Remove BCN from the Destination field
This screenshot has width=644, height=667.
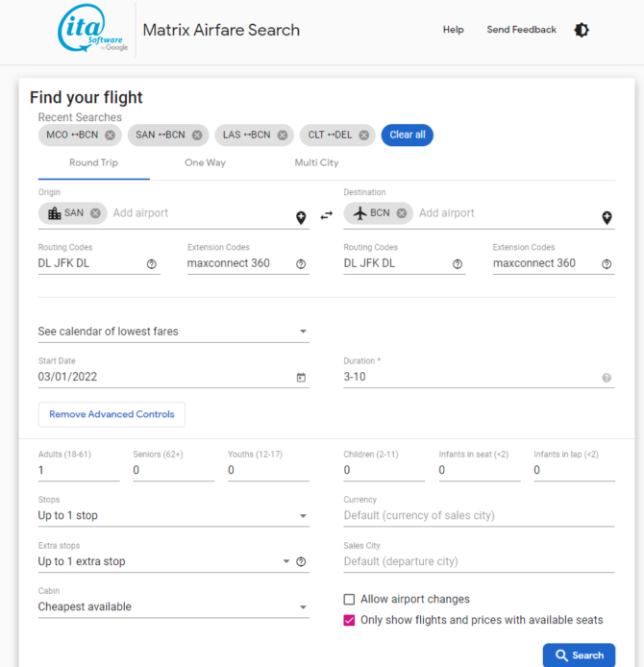pos(402,212)
